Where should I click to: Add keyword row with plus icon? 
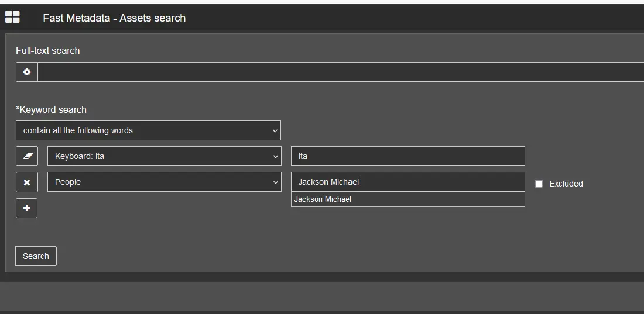(27, 208)
